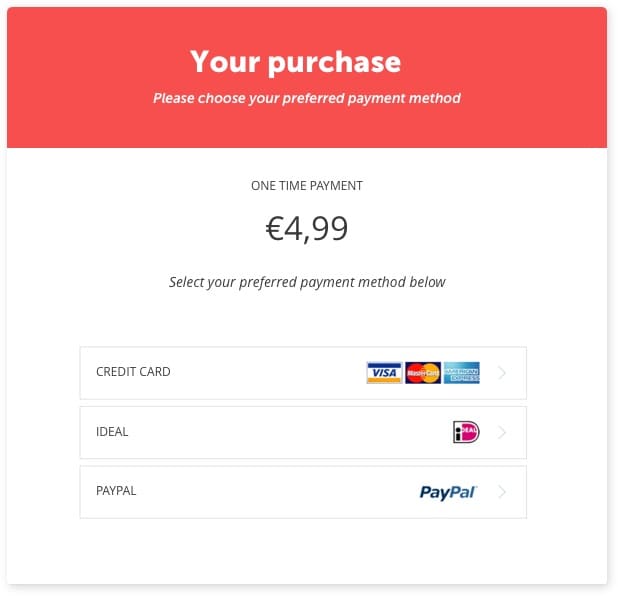Open PayPal option via its chevron arrow

coord(502,492)
